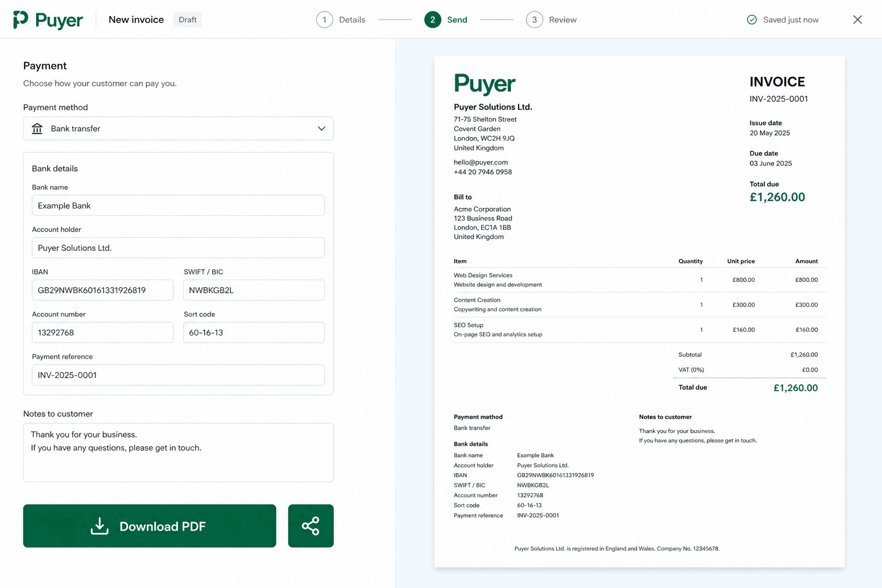This screenshot has width=882, height=588.
Task: Close the new invoice editor
Action: (x=857, y=20)
